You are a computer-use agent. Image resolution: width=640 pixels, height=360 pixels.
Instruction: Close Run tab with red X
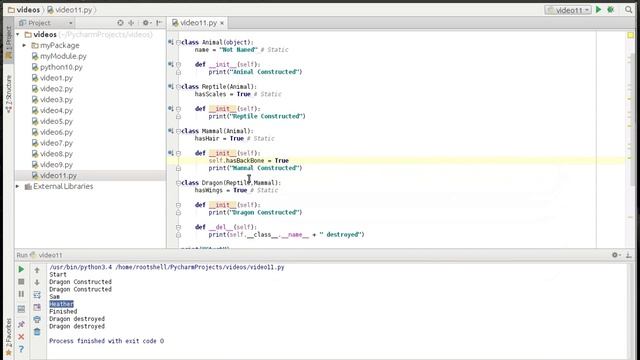point(21,337)
